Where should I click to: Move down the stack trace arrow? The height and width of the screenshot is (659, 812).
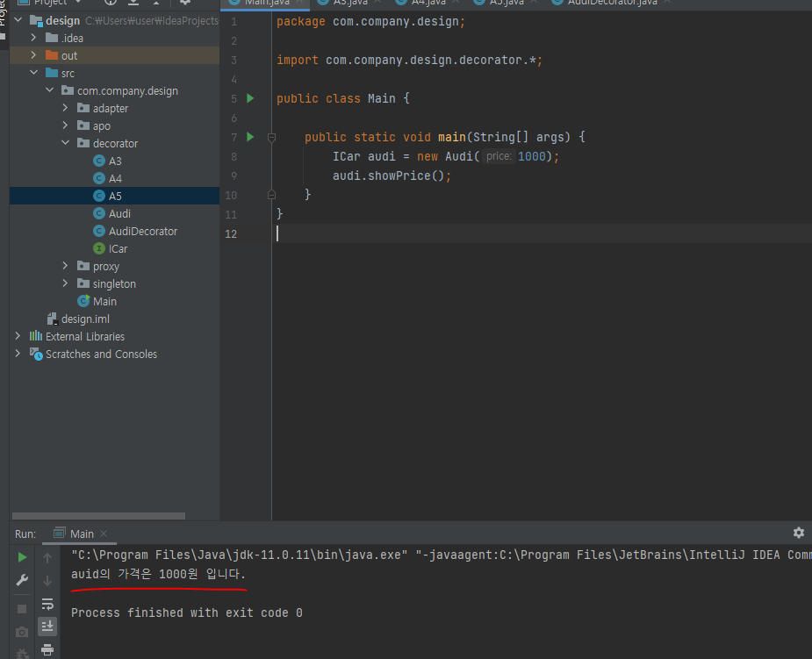click(47, 581)
